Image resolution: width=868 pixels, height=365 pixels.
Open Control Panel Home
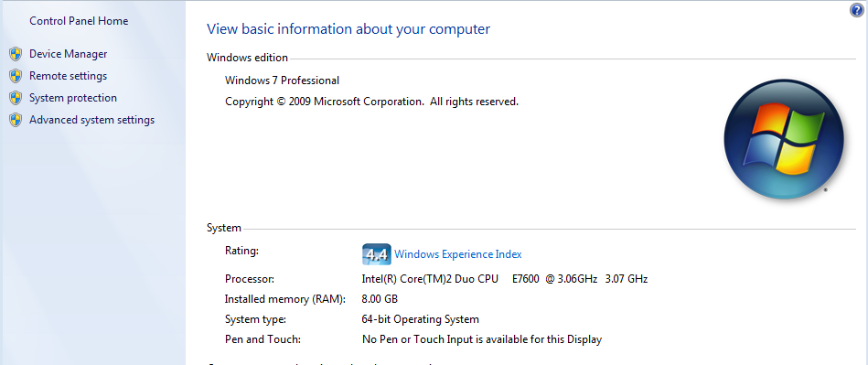(x=79, y=21)
